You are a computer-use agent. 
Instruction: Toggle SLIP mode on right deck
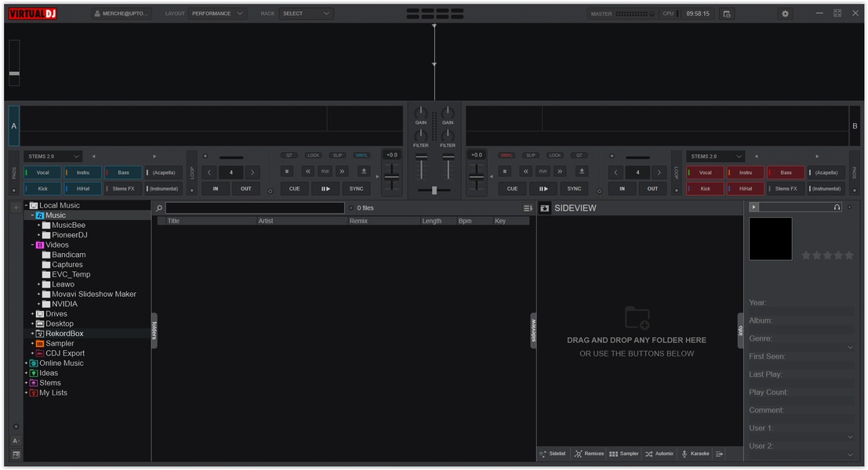pos(531,155)
